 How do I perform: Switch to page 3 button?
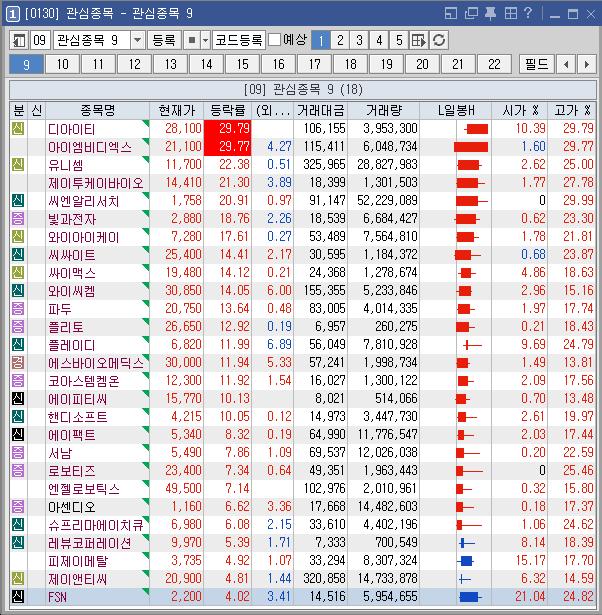(x=359, y=40)
